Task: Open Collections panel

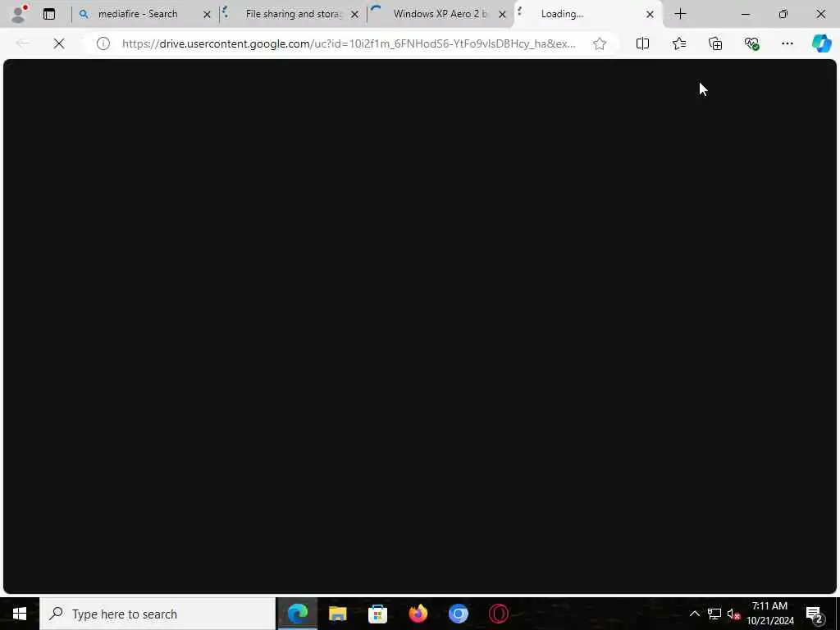Action: pos(715,43)
